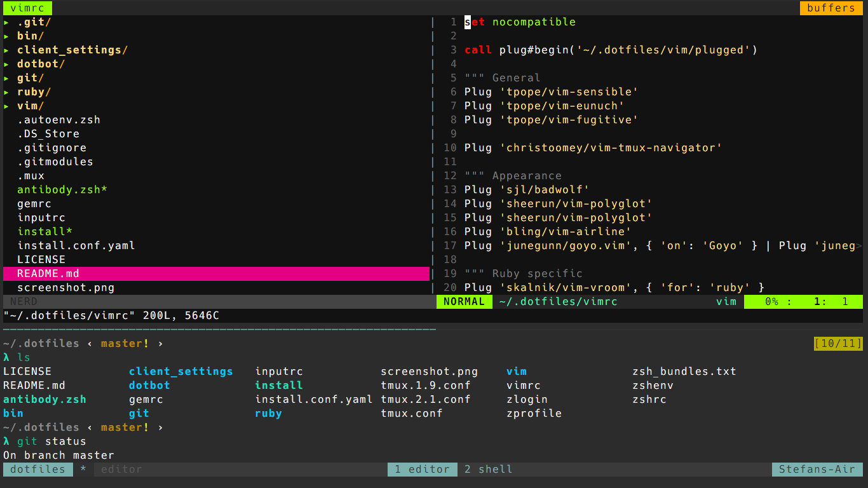Viewport: 868px width, 488px height.
Task: Click the Ruby specific comment heading
Action: tap(523, 274)
